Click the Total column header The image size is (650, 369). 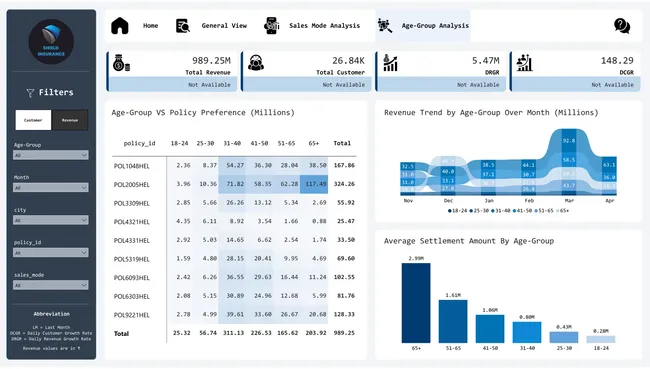pos(342,143)
